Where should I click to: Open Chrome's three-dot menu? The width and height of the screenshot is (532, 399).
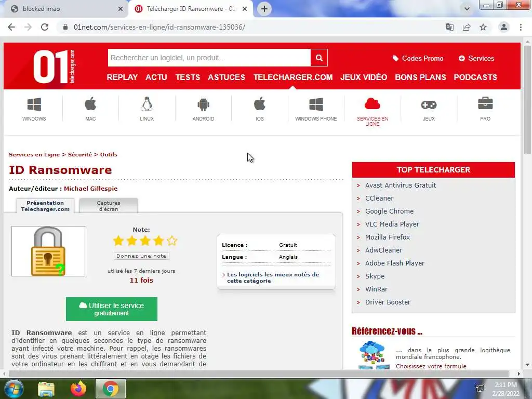point(521,27)
